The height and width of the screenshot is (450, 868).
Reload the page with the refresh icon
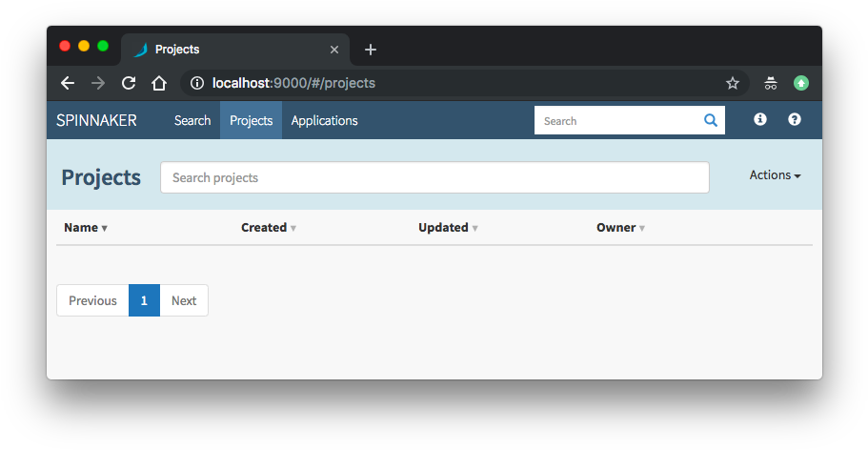[x=129, y=83]
